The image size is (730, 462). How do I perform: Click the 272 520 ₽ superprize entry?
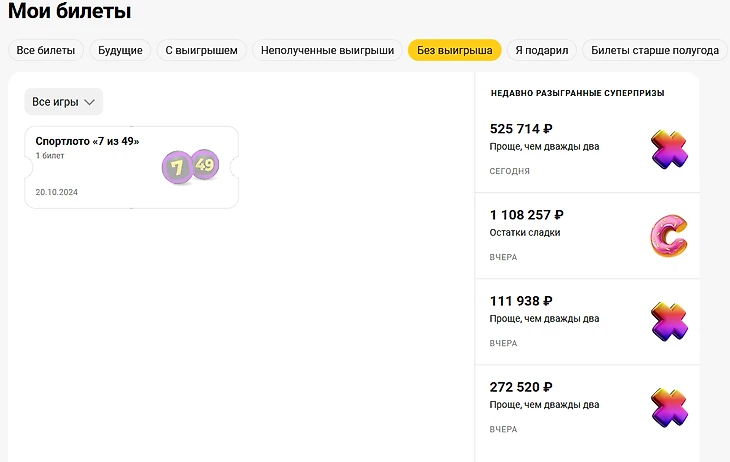pos(560,406)
